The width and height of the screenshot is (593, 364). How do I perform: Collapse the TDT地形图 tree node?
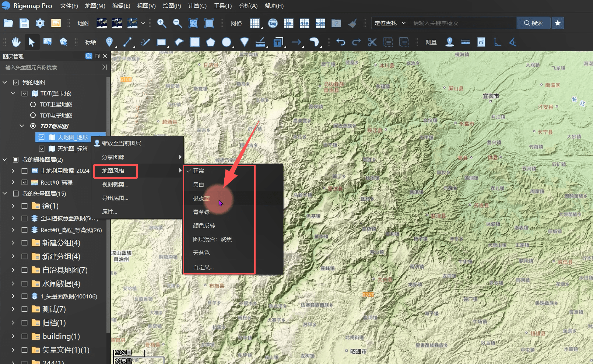coord(22,126)
